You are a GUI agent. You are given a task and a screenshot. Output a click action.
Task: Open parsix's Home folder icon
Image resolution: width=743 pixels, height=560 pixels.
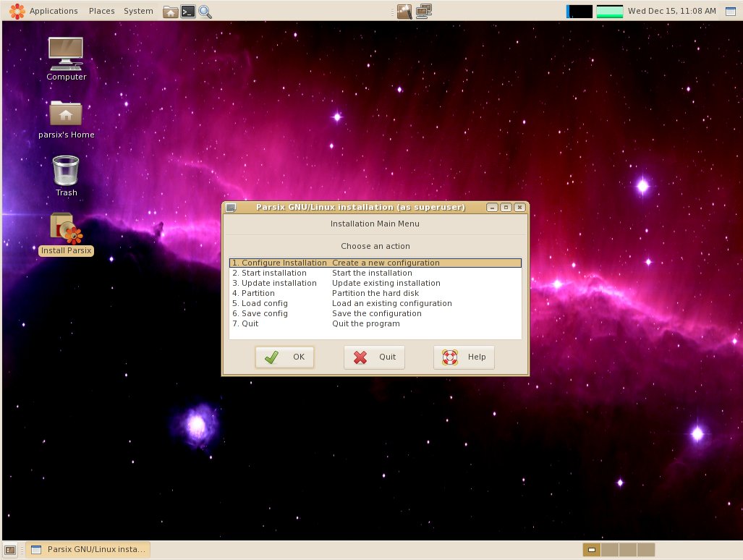[x=66, y=119]
